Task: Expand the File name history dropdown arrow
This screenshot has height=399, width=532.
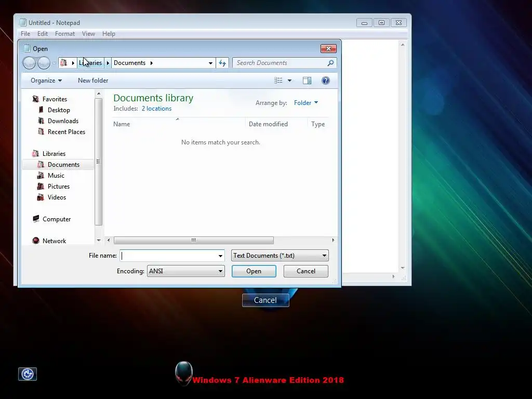Action: point(220,256)
